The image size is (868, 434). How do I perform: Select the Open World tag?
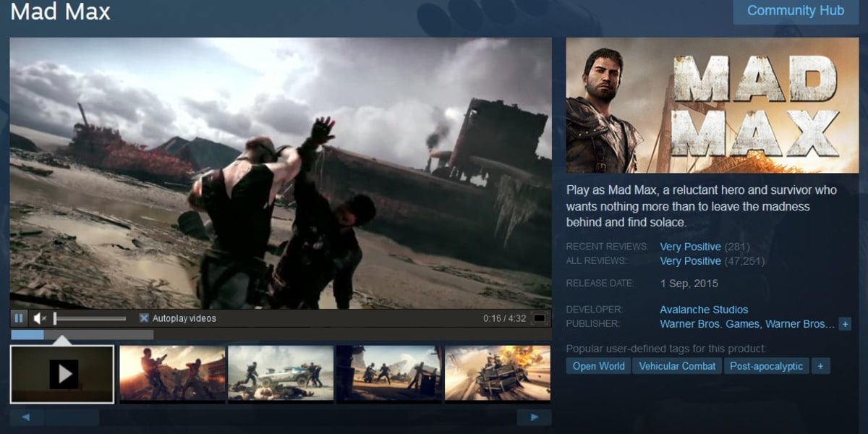pos(599,366)
